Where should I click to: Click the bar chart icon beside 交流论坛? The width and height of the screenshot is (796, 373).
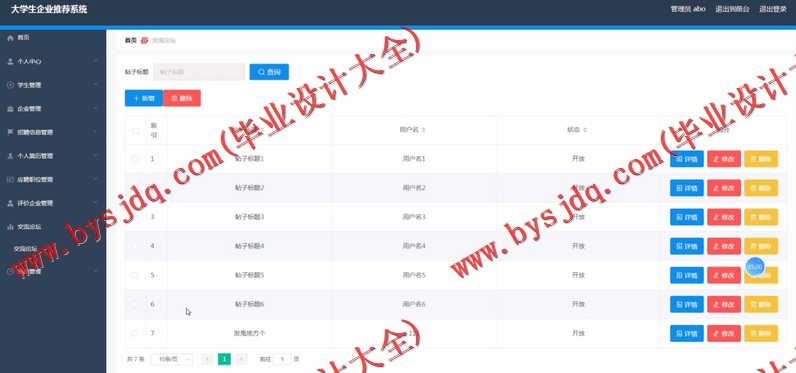pyautogui.click(x=10, y=227)
